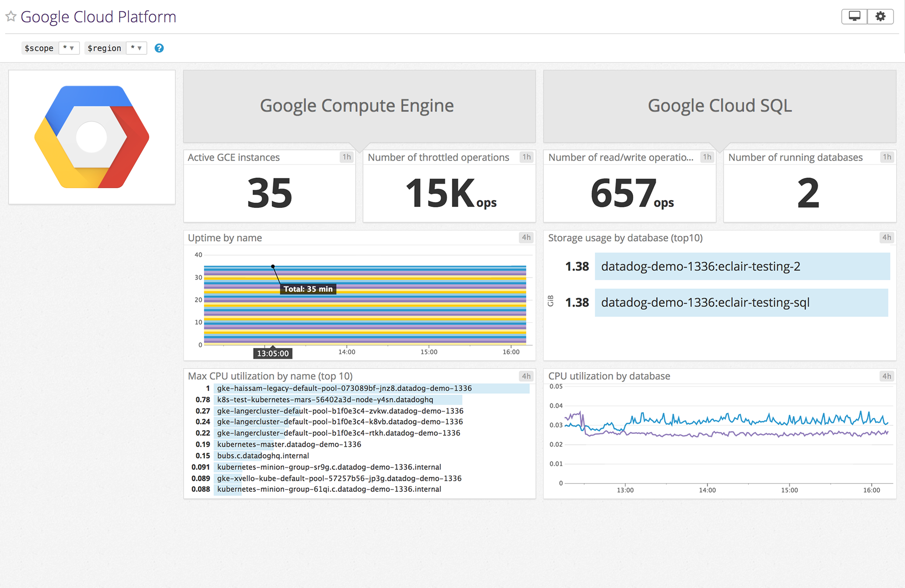The width and height of the screenshot is (905, 588).
Task: Click the value 35 in GCE instances
Action: click(270, 193)
